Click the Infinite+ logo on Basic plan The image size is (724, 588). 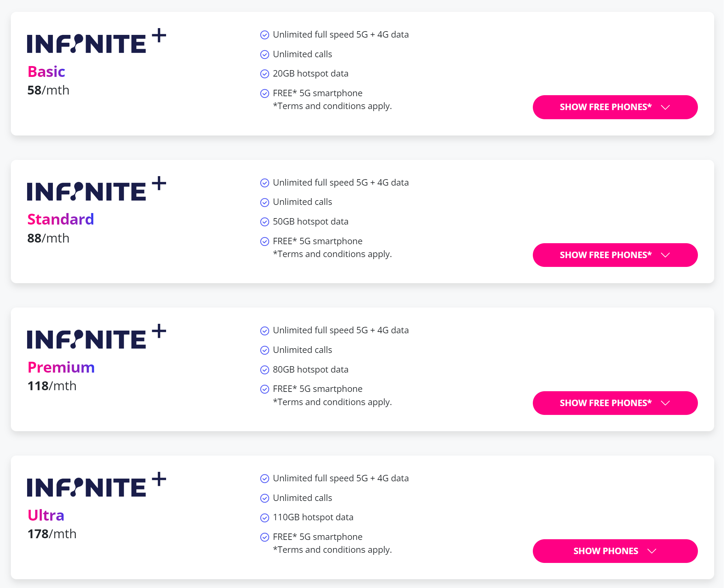pyautogui.click(x=97, y=41)
